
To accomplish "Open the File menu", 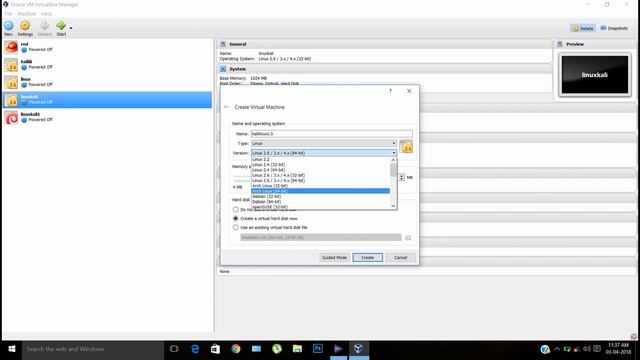I will 8,13.
